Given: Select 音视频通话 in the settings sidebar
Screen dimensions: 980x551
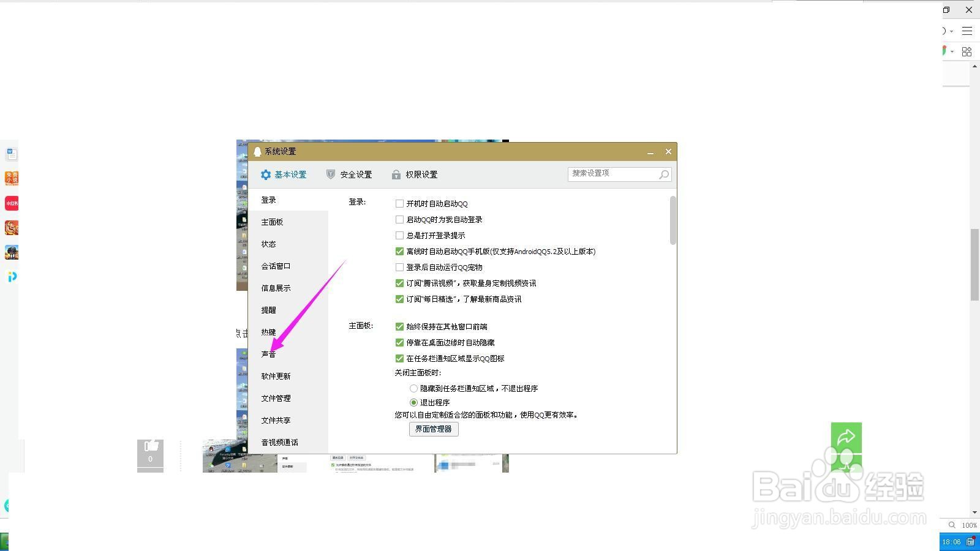Looking at the screenshot, I should (288, 443).
